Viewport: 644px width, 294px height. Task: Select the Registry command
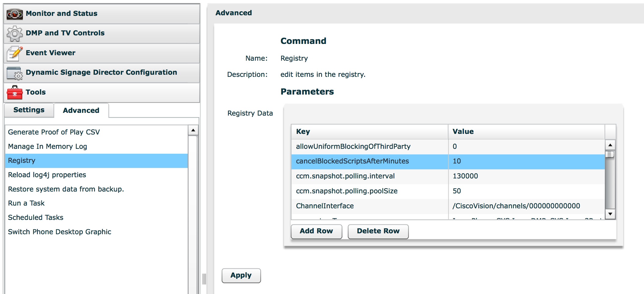coord(96,161)
